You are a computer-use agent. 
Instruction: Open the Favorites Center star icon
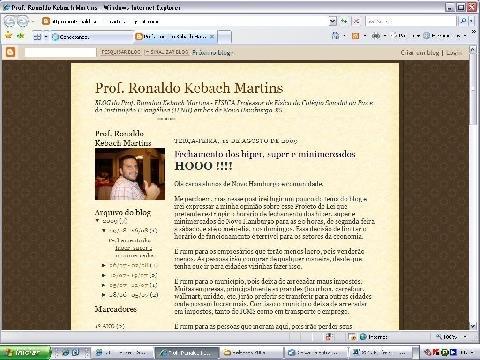click(x=9, y=35)
